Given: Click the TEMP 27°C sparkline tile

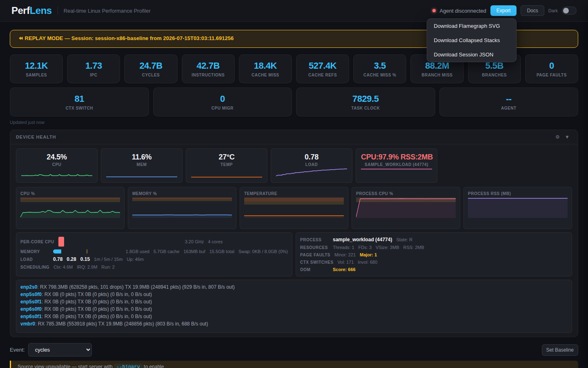Looking at the screenshot, I should coord(227,166).
